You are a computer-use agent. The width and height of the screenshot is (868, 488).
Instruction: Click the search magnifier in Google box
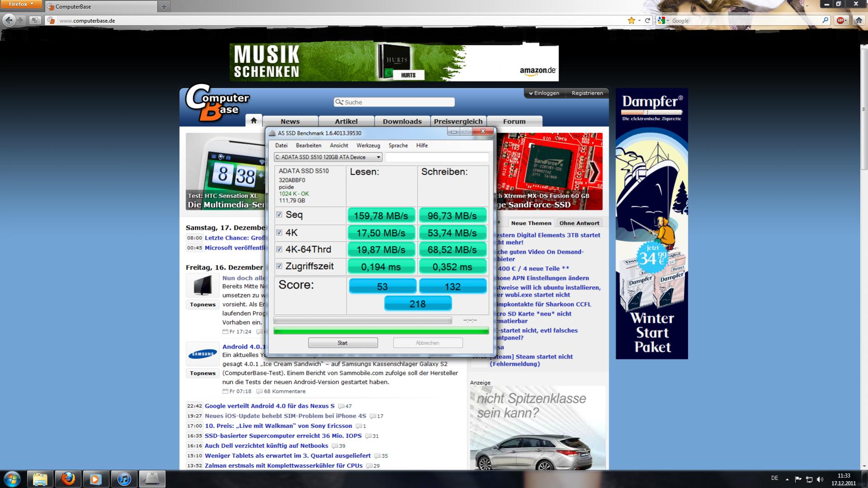coord(825,20)
